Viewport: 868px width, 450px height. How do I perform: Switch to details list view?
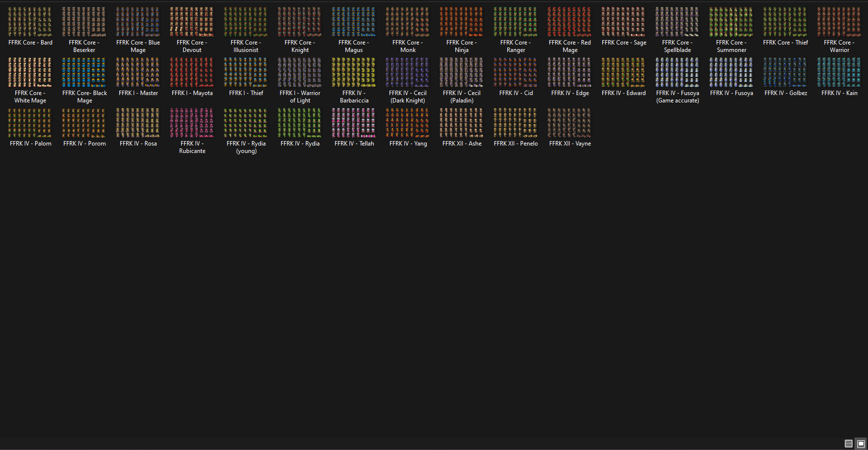[x=849, y=444]
